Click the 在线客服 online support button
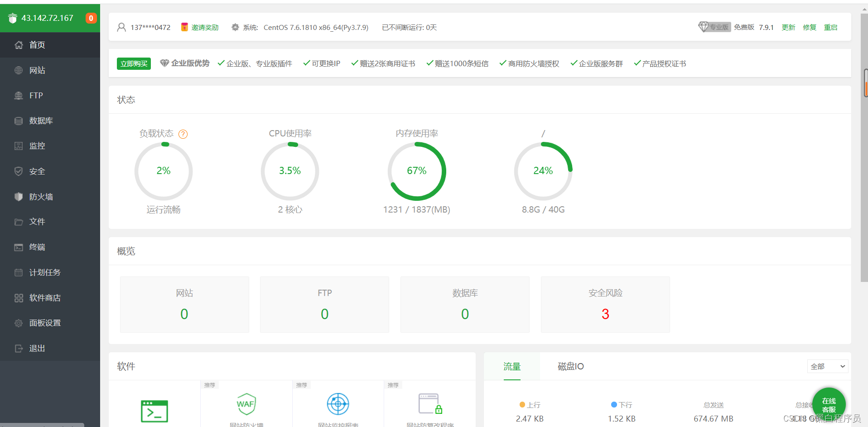This screenshot has width=868, height=427. (x=829, y=404)
